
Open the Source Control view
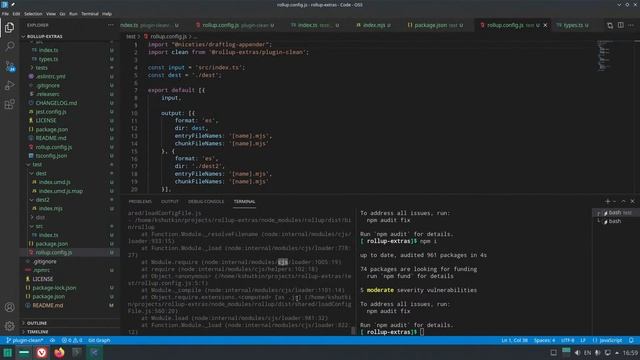(x=9, y=66)
